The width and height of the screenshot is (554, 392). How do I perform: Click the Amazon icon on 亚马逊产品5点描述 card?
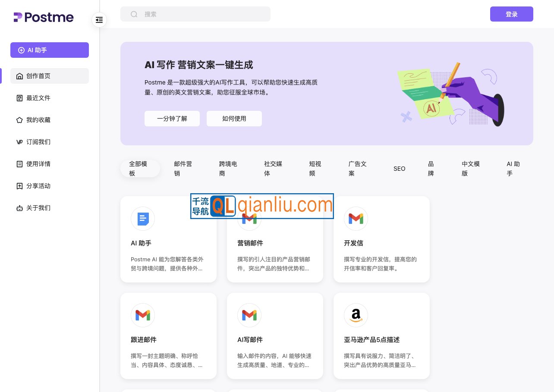click(x=356, y=315)
